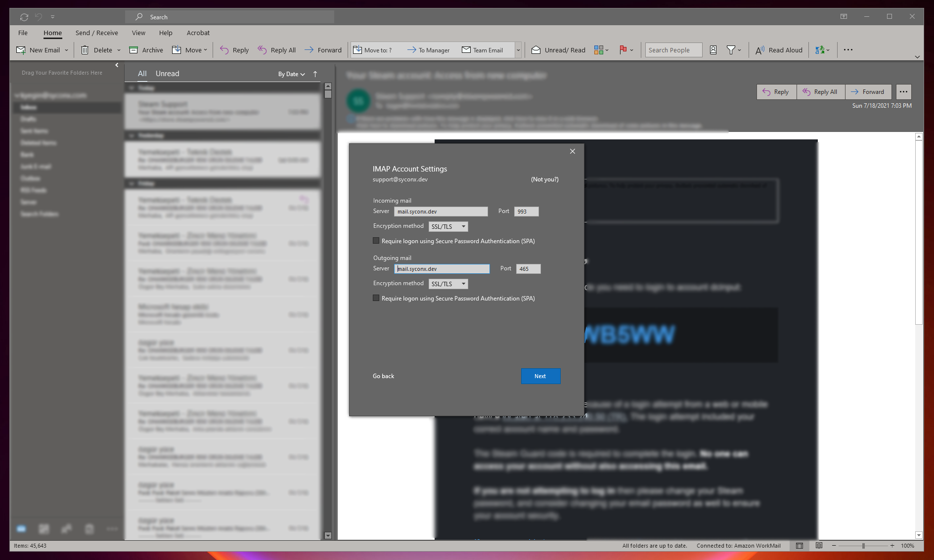Select the To Manager quick step
This screenshot has height=560, width=934.
[x=428, y=50]
